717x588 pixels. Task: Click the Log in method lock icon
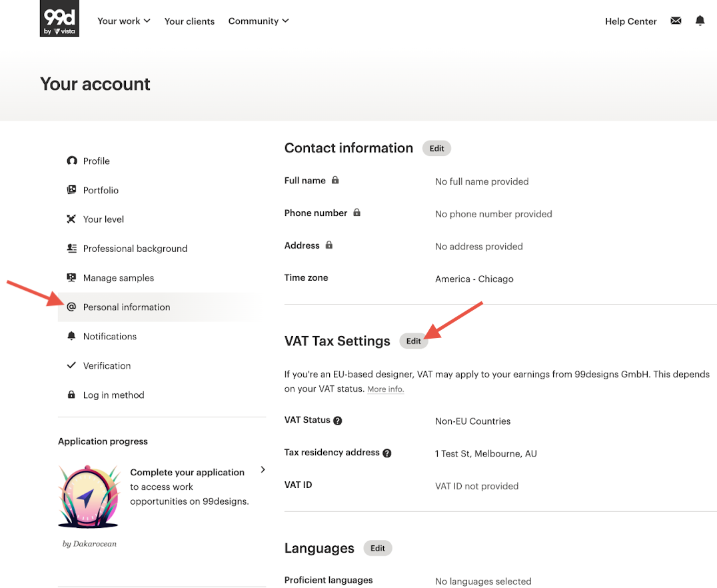click(x=71, y=395)
